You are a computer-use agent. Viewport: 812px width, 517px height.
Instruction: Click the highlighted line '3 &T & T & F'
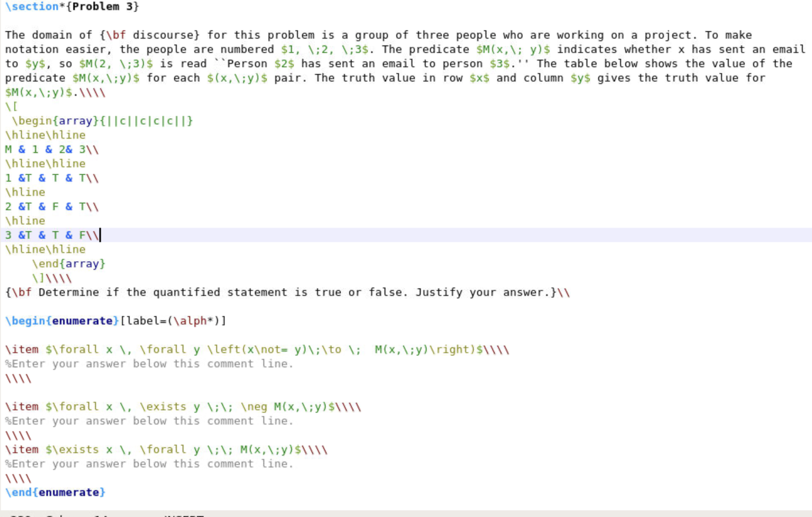[x=51, y=235]
